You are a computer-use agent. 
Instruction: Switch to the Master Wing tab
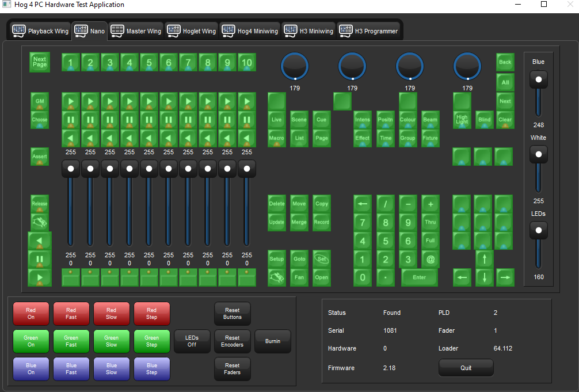click(136, 31)
